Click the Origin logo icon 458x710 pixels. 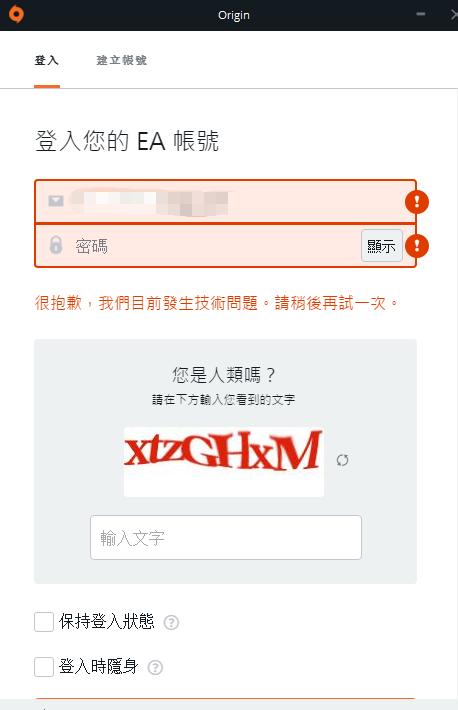coord(16,14)
